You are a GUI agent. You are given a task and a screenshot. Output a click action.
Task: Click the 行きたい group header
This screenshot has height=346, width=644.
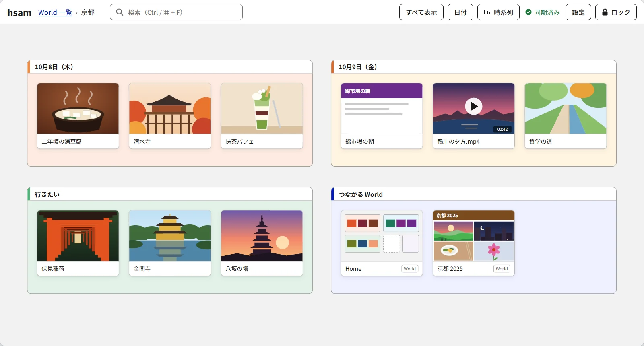point(170,194)
